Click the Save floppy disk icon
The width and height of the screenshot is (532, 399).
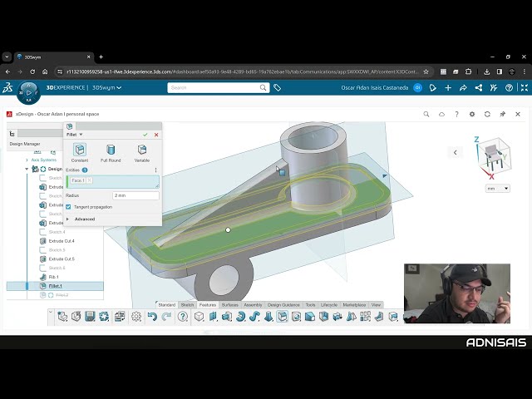(90, 317)
